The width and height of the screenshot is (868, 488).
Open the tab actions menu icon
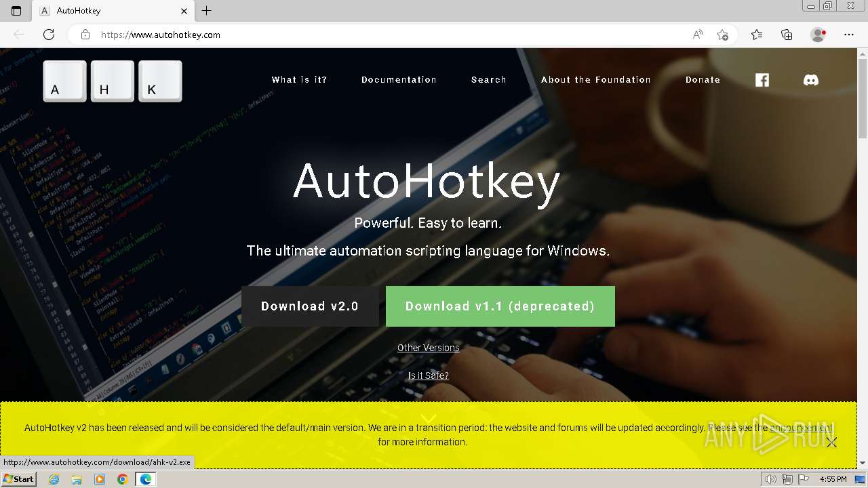16,11
